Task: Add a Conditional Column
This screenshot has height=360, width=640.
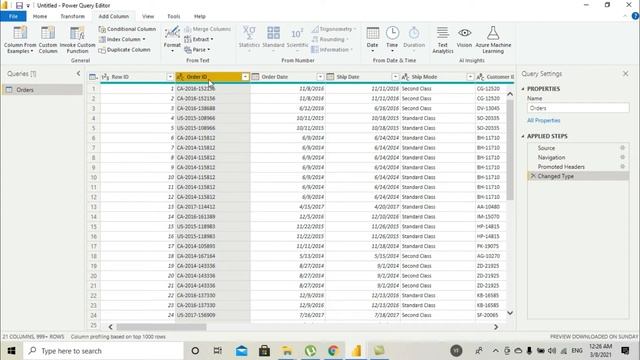Action: click(x=127, y=29)
